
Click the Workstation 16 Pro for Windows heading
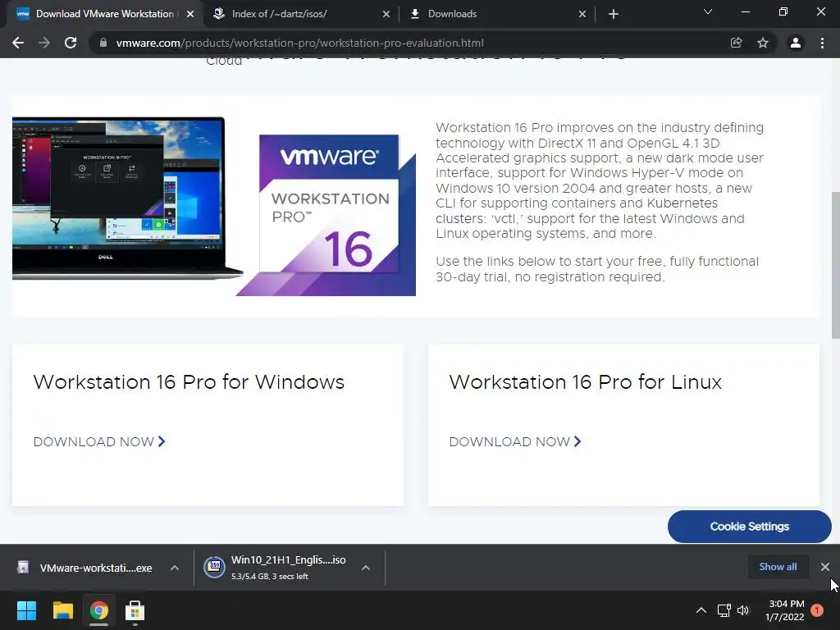tap(189, 382)
